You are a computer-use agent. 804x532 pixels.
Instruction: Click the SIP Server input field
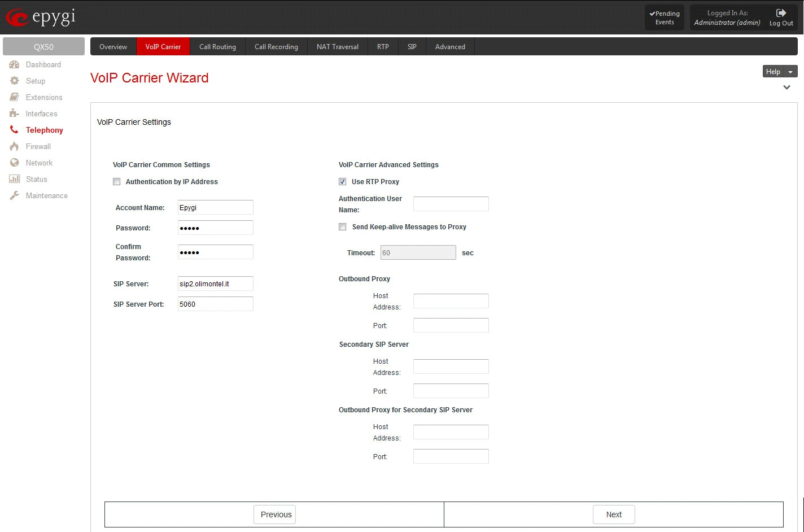coord(215,284)
